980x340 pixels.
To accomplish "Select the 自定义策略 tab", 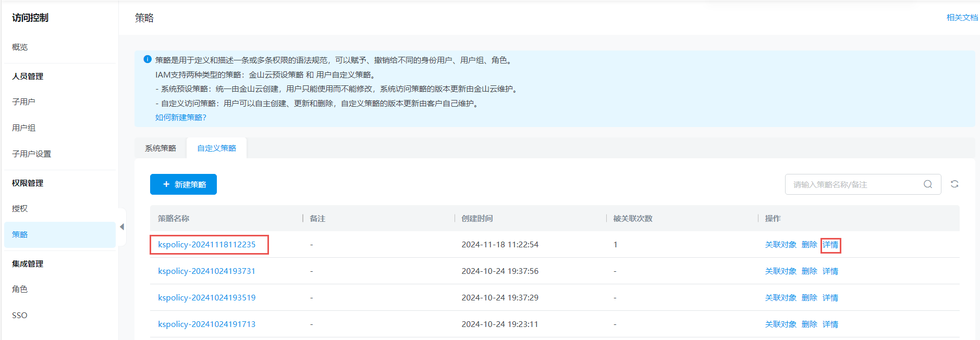I will click(217, 148).
